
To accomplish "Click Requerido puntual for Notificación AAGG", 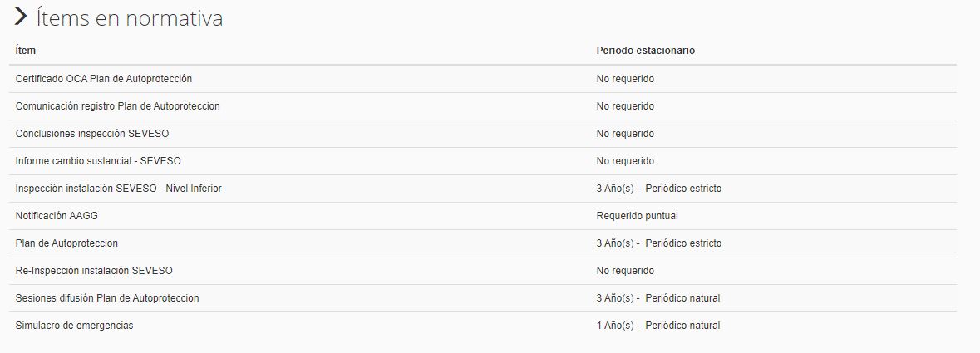I will 637,216.
